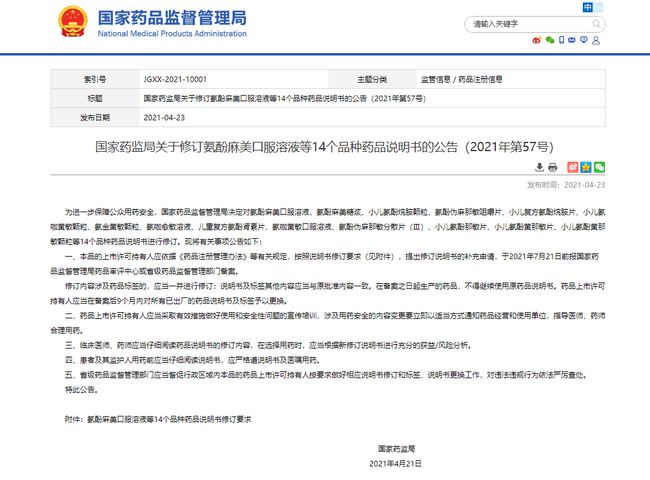Click the national emblem logo

pyautogui.click(x=73, y=22)
